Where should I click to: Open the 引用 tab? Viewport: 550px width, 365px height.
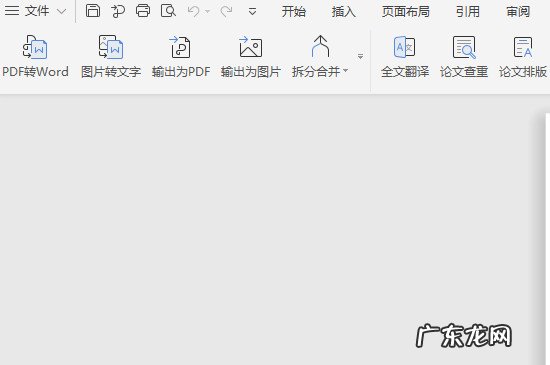tap(468, 12)
